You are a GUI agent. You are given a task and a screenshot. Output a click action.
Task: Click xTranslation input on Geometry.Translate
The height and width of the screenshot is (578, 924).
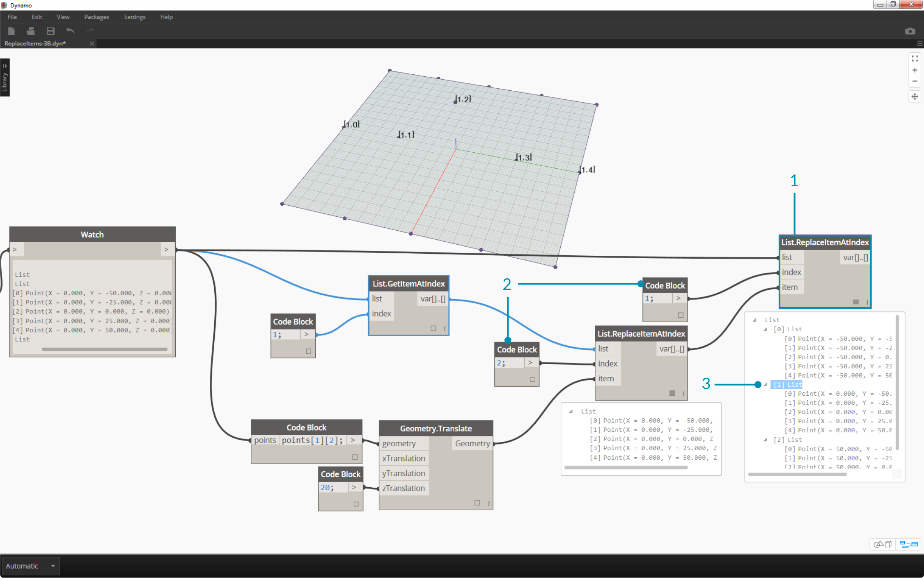[404, 459]
